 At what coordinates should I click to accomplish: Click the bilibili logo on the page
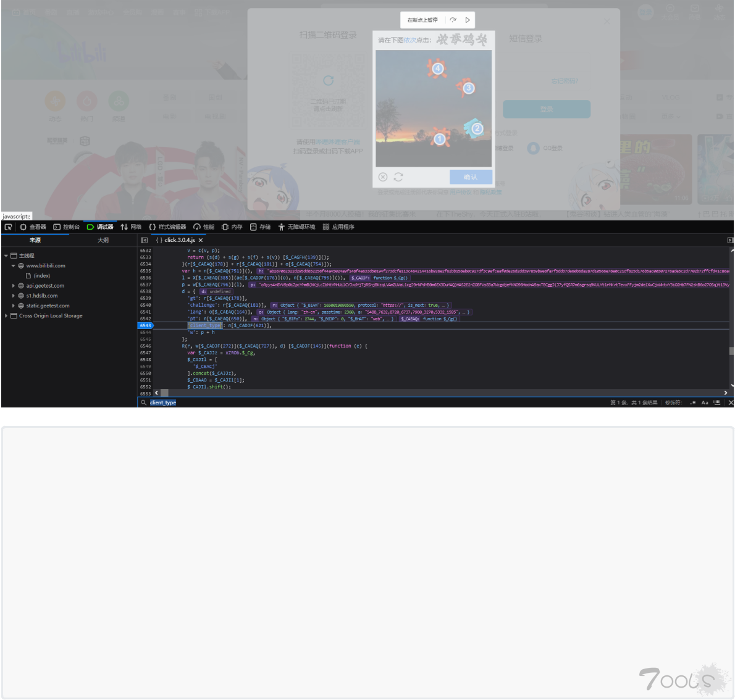coord(83,54)
